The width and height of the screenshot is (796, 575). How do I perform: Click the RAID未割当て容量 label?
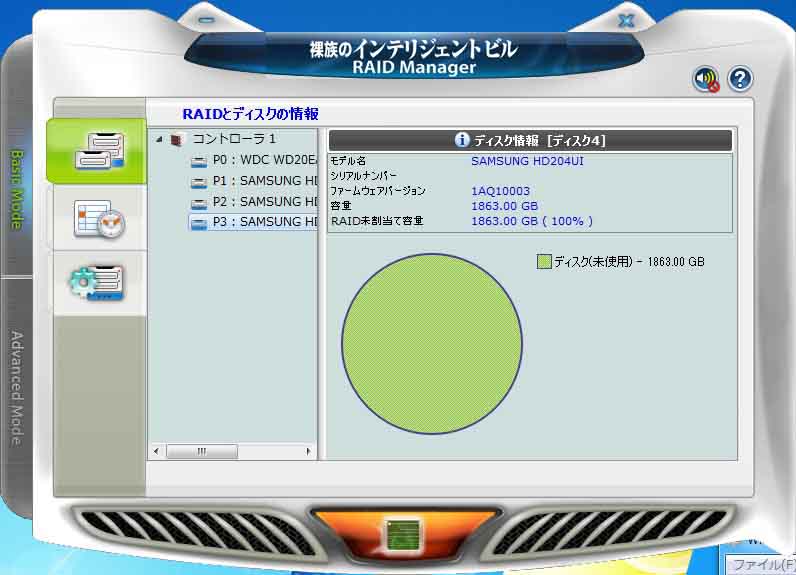pyautogui.click(x=377, y=221)
